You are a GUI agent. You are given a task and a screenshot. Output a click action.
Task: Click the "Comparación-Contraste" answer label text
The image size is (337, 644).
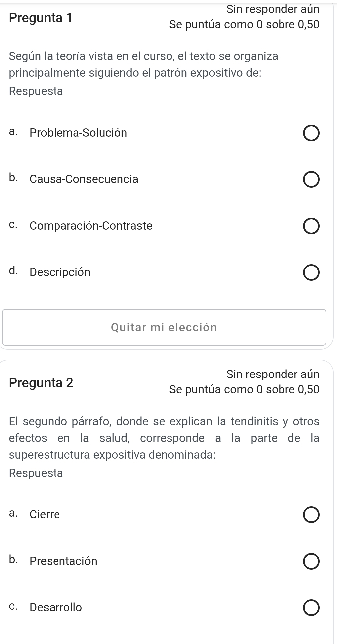(91, 226)
